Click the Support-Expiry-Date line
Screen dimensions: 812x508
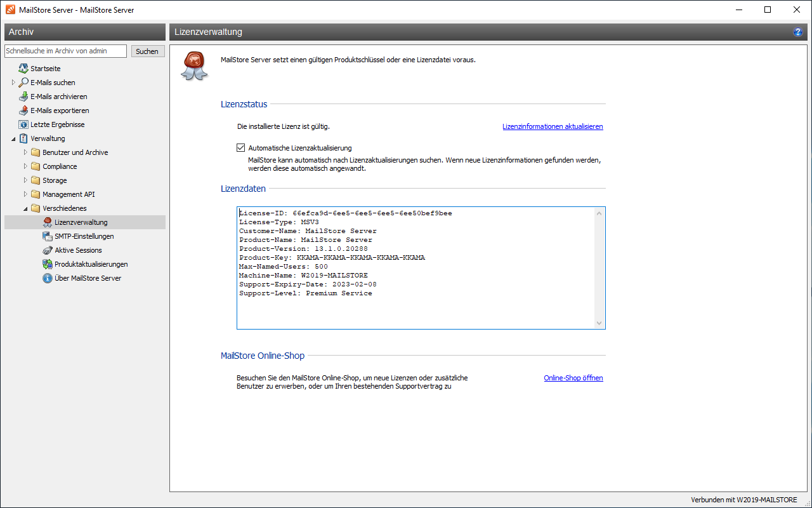point(308,284)
